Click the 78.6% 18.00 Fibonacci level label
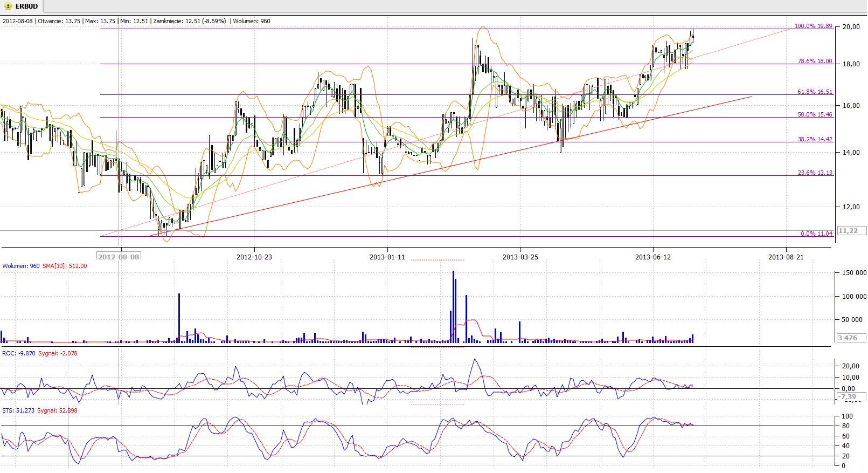The image size is (868, 473). tap(815, 61)
